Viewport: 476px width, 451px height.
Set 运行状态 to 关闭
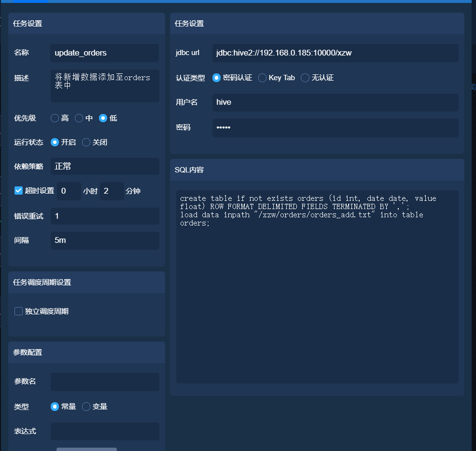[86, 142]
